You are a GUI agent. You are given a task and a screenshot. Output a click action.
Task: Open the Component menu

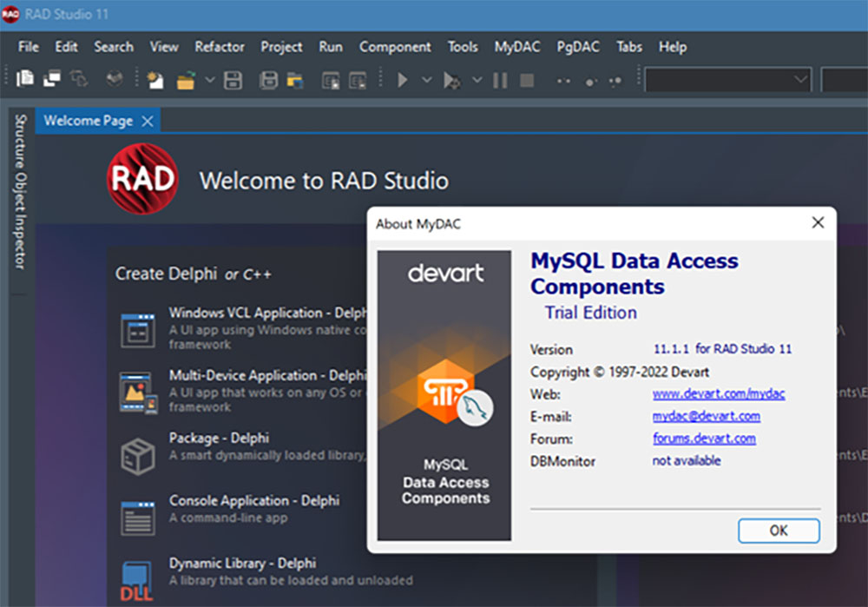tap(395, 47)
